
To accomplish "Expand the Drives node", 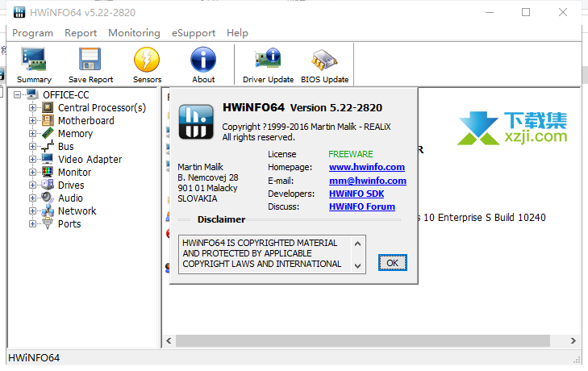I will coord(32,185).
